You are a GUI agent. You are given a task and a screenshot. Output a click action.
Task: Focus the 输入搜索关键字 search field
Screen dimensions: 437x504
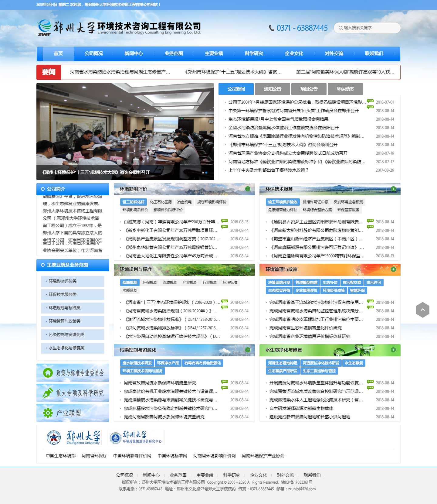coord(367,28)
